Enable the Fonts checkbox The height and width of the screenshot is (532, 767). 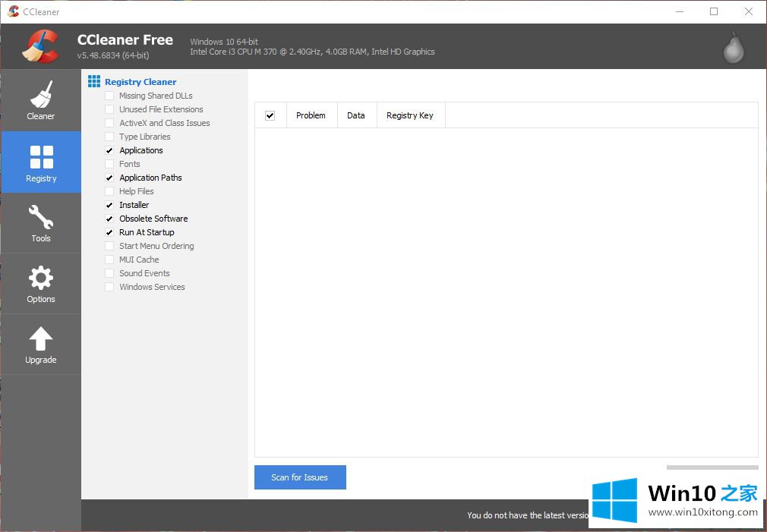click(x=109, y=164)
